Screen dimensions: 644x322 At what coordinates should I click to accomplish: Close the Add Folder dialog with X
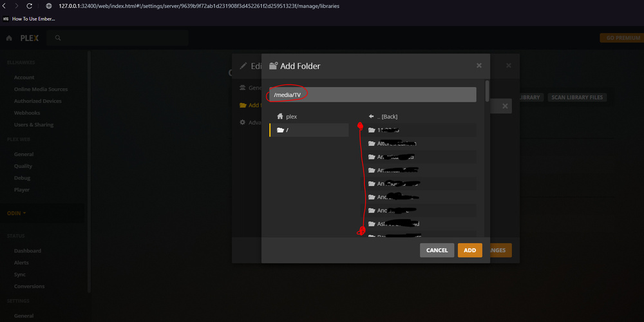click(x=479, y=66)
